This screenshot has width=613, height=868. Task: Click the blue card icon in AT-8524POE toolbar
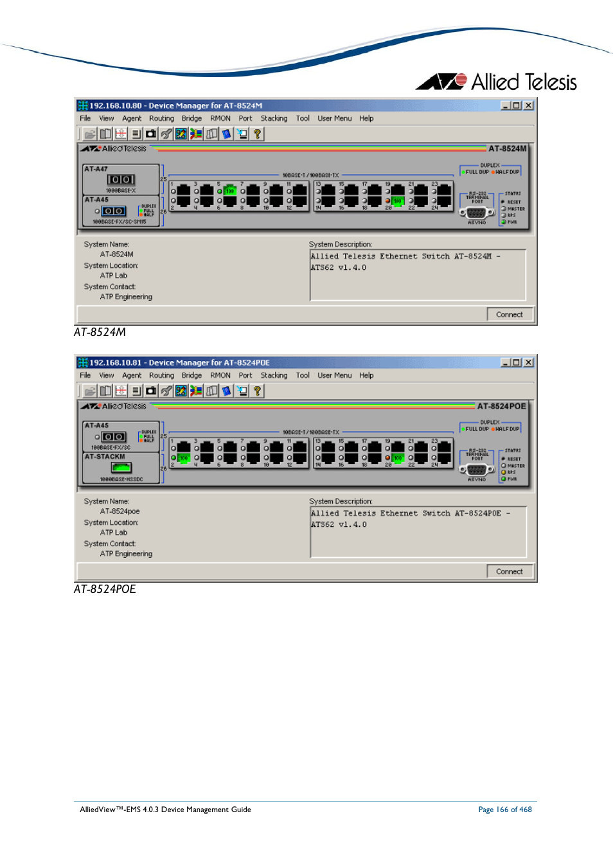(x=227, y=391)
